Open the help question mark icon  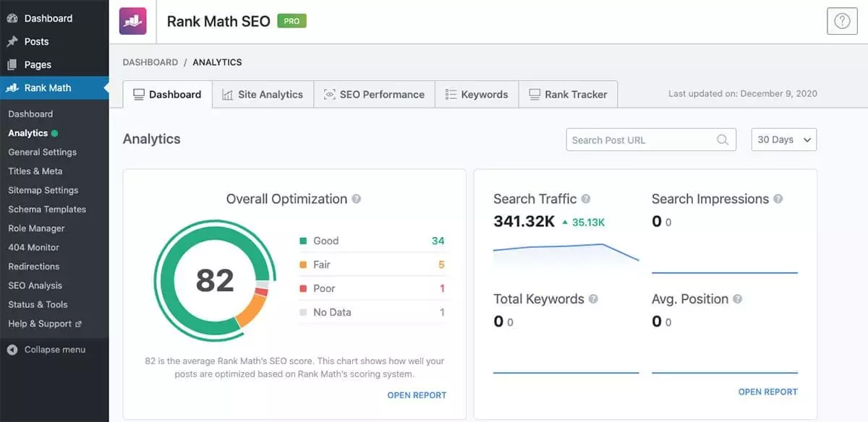[841, 21]
